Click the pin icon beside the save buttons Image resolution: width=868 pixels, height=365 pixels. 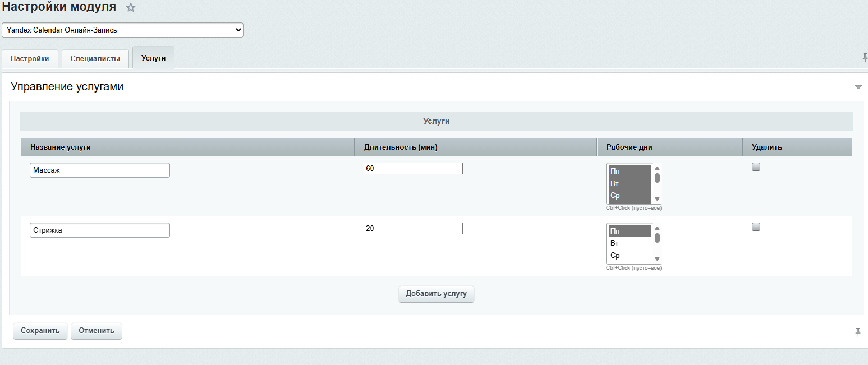pyautogui.click(x=858, y=332)
